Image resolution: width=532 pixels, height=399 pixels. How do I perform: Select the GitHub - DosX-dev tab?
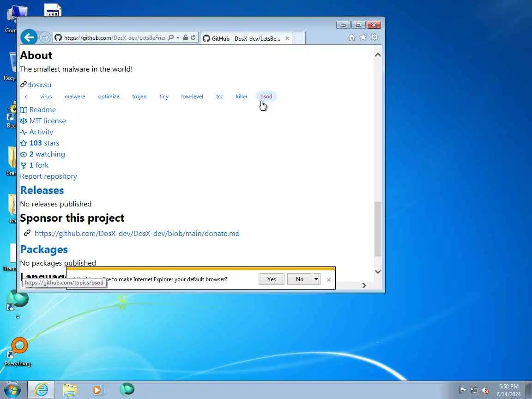[246, 38]
